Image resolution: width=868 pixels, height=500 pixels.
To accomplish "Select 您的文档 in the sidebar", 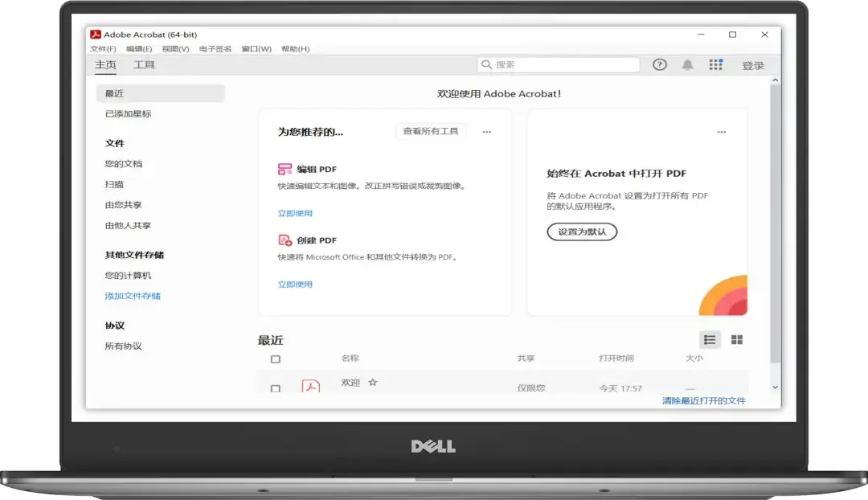I will coord(124,163).
